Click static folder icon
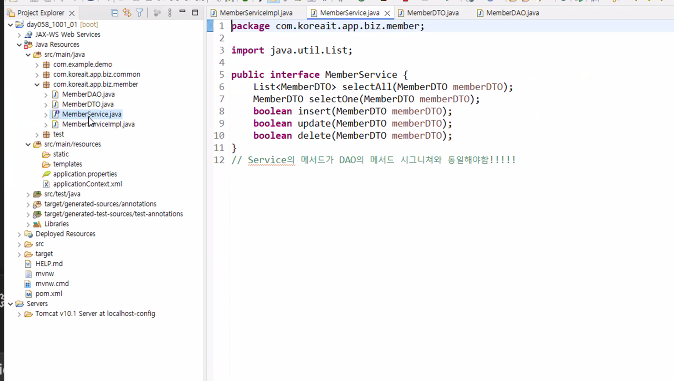 pos(46,154)
